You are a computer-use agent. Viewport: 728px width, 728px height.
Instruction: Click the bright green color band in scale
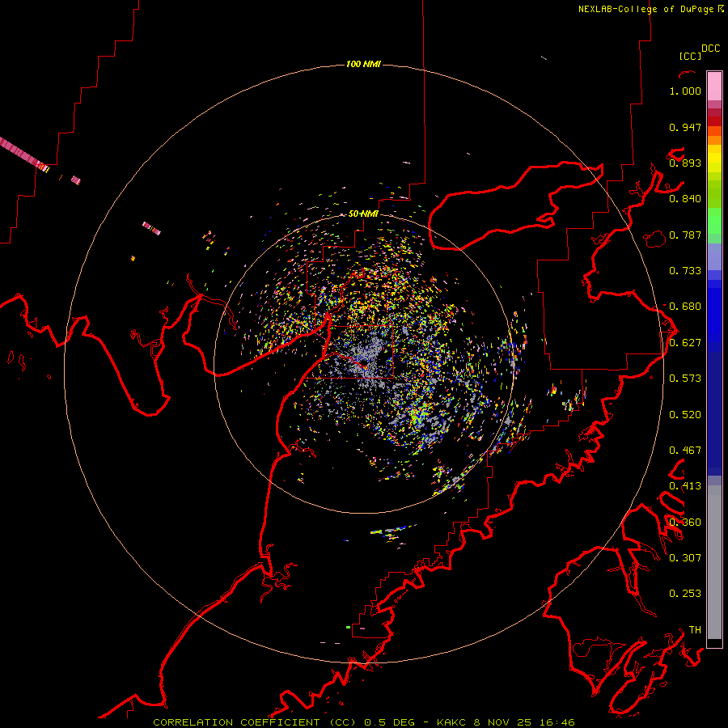(x=714, y=221)
